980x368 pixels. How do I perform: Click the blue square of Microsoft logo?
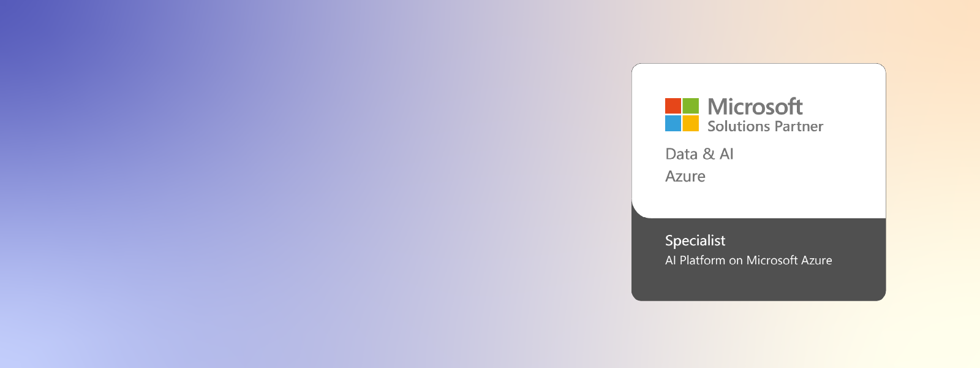(x=673, y=123)
